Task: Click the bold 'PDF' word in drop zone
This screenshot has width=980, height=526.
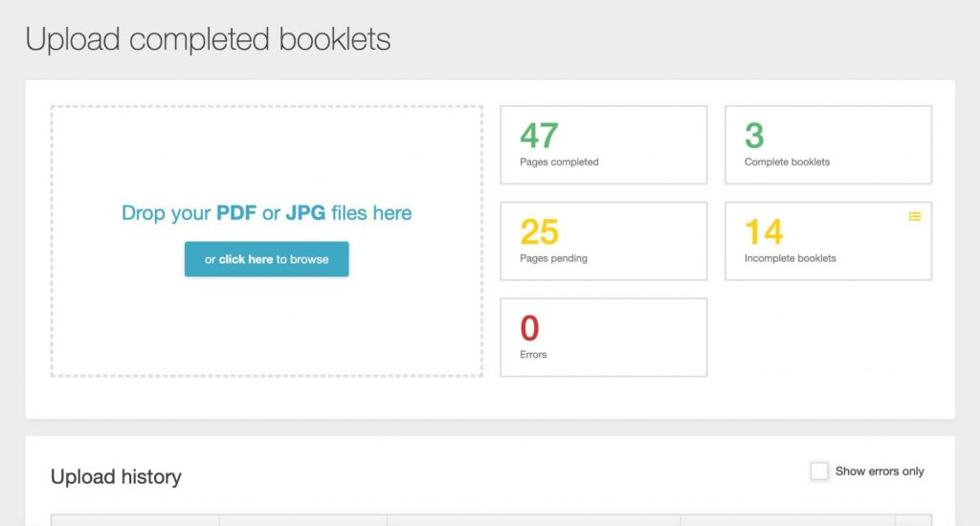Action: point(236,213)
